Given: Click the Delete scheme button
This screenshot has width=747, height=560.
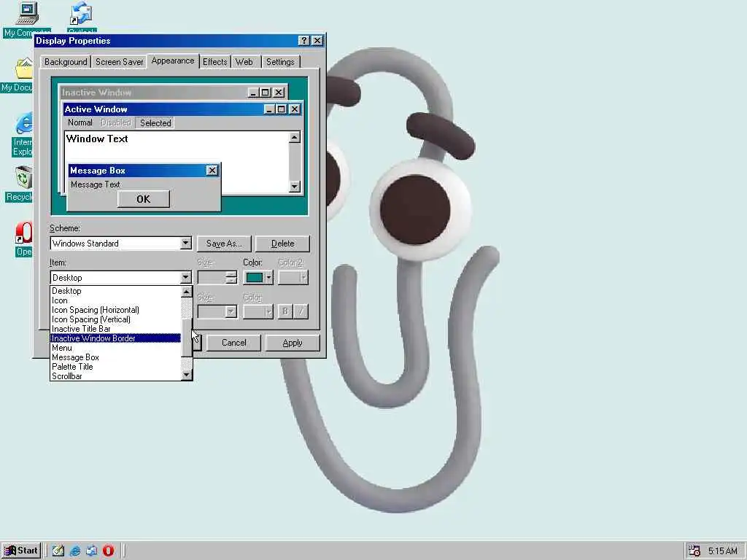Looking at the screenshot, I should [x=282, y=244].
